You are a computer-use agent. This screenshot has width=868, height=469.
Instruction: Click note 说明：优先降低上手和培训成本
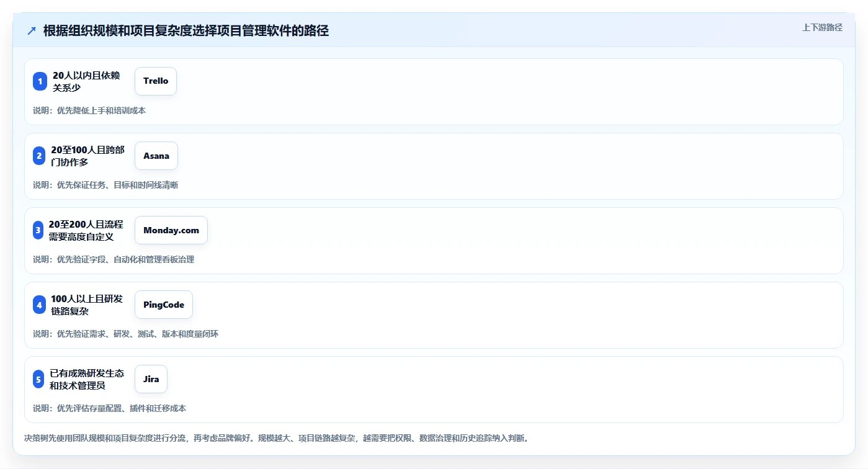point(89,110)
